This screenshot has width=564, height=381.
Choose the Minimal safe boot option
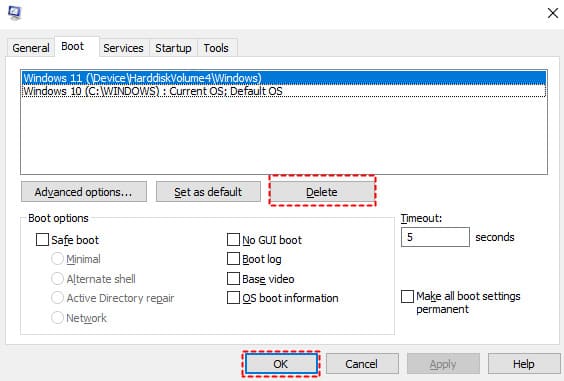click(x=58, y=259)
